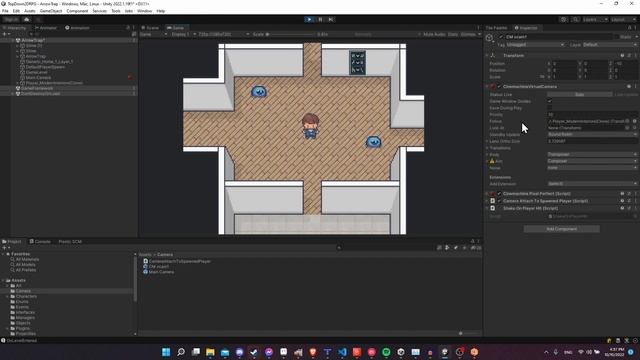
Task: Open the GameObject menu
Action: (x=51, y=11)
